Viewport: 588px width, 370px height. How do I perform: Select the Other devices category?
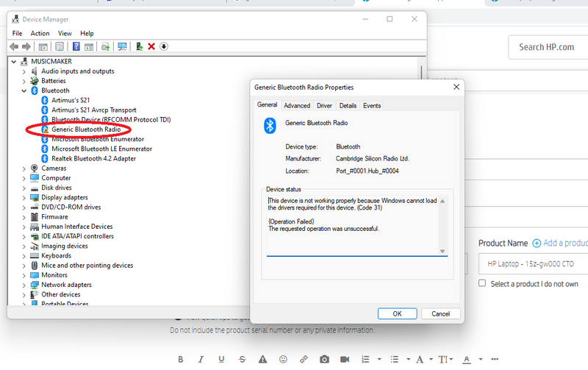click(61, 295)
